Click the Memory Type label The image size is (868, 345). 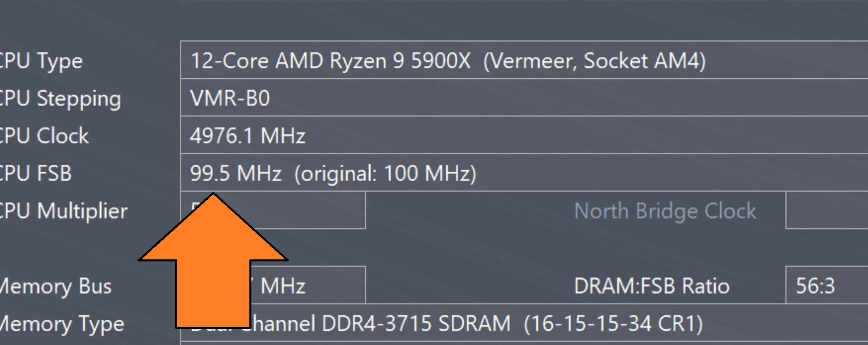[x=62, y=324]
